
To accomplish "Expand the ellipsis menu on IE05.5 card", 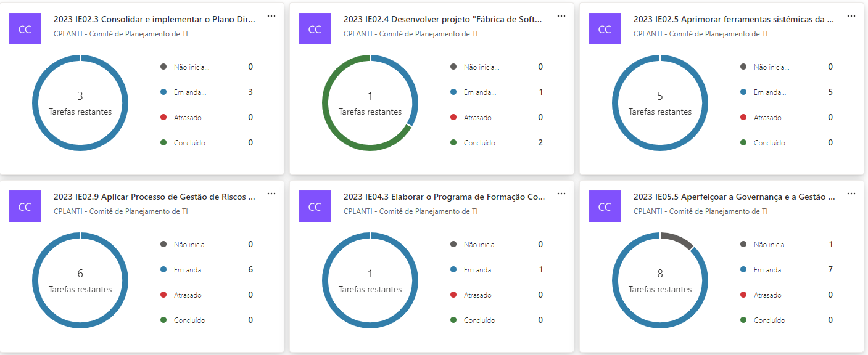I will (851, 194).
